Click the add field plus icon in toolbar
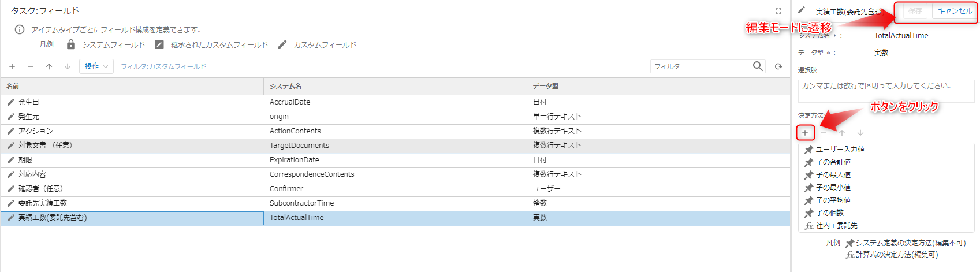This screenshot has width=980, height=272. tap(12, 66)
